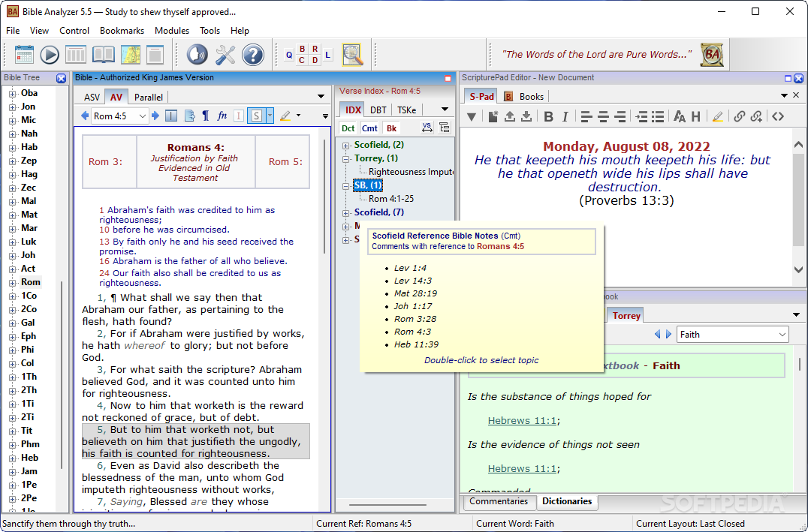Click the add-link chain-plus icon in ScripturePad

[756, 116]
